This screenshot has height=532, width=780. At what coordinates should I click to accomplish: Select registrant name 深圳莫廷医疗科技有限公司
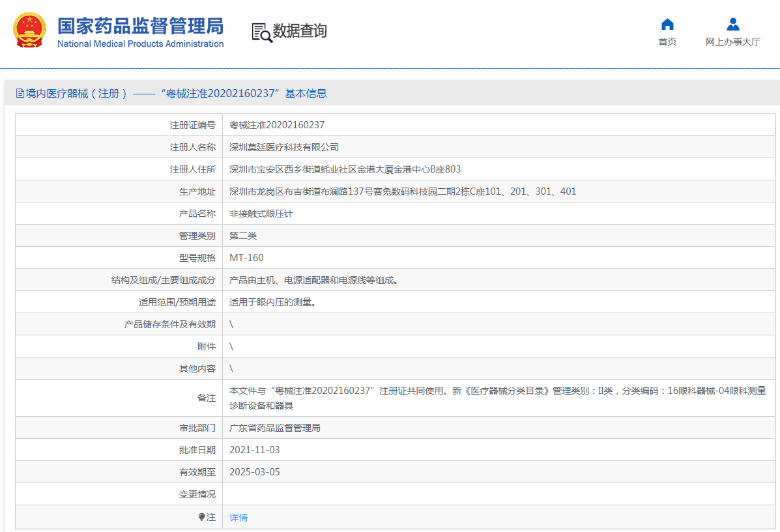[x=284, y=147]
